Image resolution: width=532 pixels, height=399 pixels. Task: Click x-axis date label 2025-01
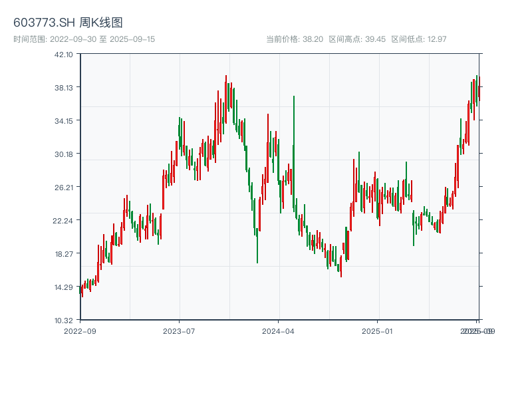(x=377, y=331)
